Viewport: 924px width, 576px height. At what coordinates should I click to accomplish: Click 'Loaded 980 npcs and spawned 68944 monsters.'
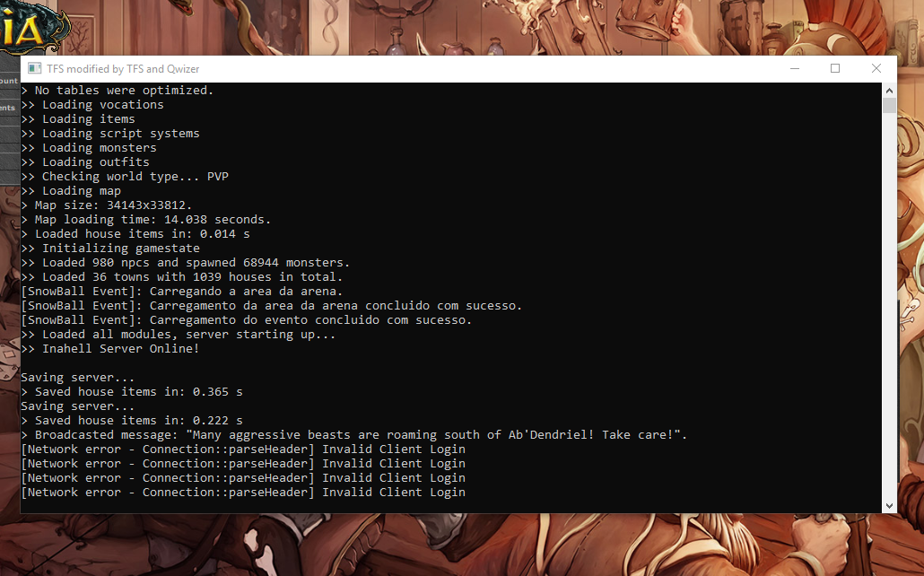186,262
